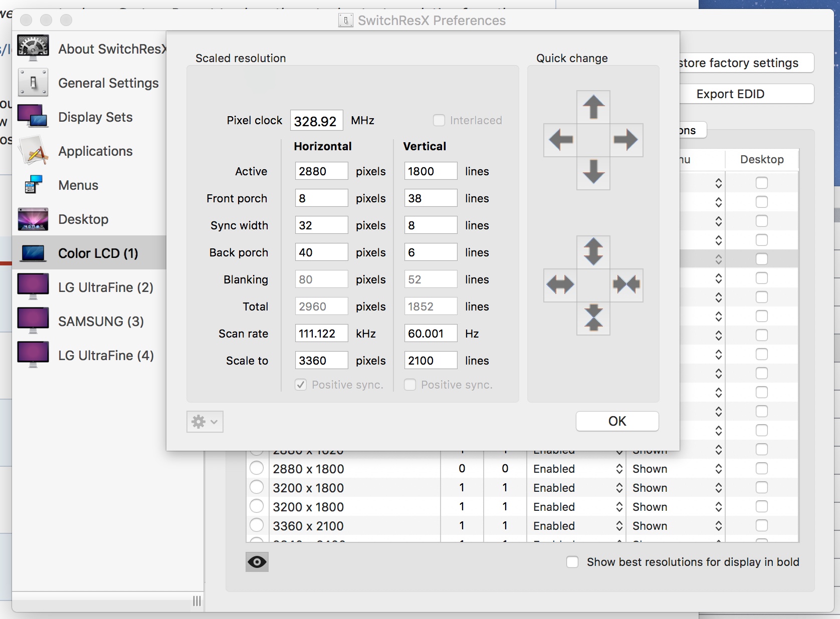Open Enabled dropdown for 3360 x 2100
This screenshot has height=619, width=840.
click(x=577, y=526)
